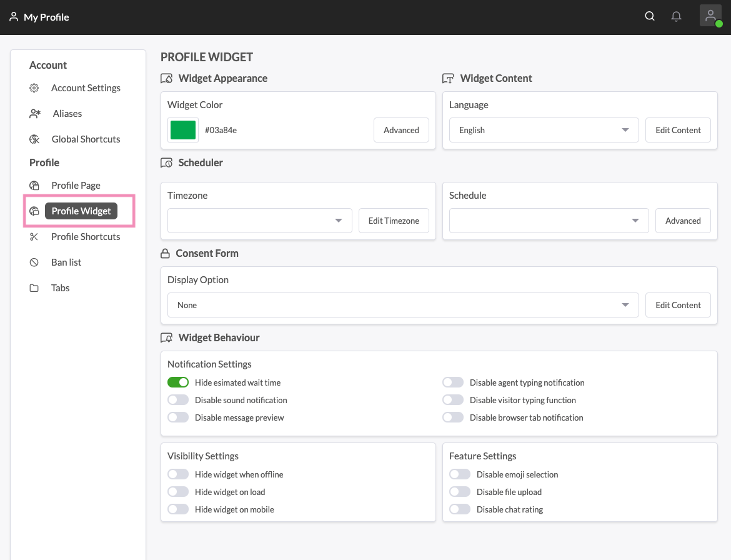Expand the Timezone dropdown
The height and width of the screenshot is (560, 731).
click(259, 221)
